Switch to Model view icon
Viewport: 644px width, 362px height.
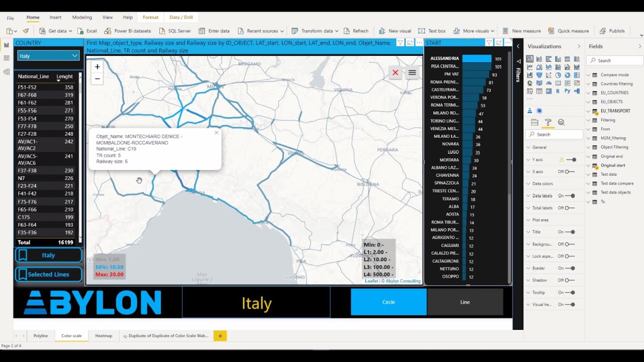[7, 72]
